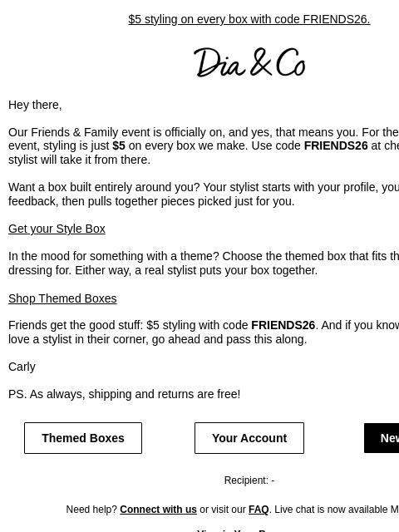Open the "Connect with us" support link
399x532 pixels.
click(158, 510)
